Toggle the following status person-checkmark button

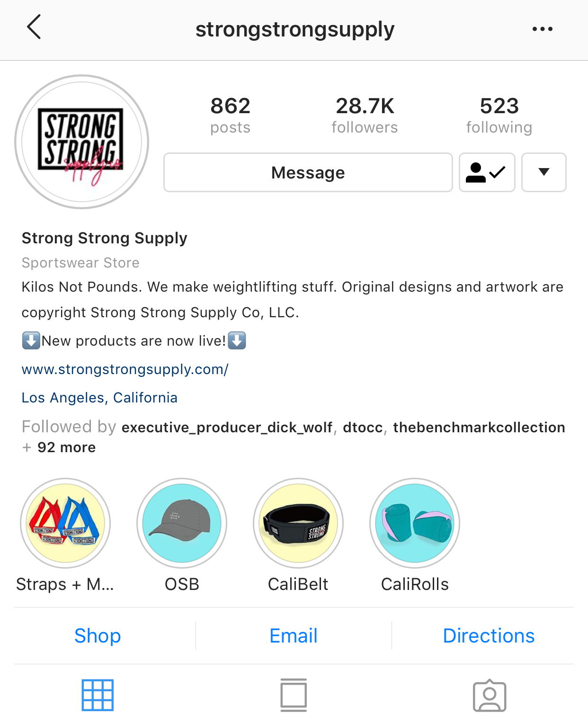click(487, 172)
